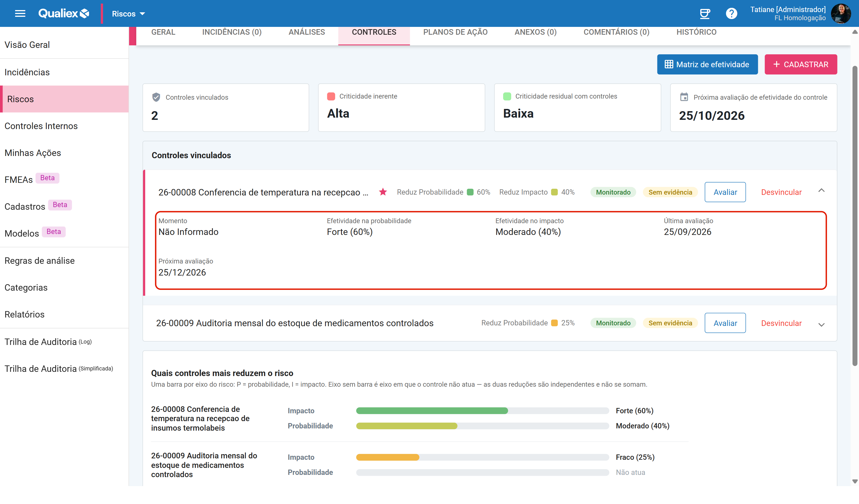
Task: Switch to the GERAL tab
Action: (163, 32)
